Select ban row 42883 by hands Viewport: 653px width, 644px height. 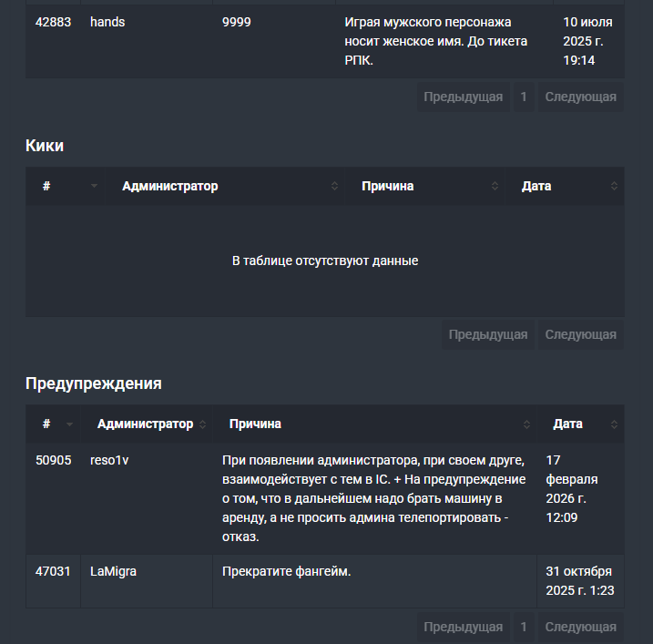[x=325, y=41]
